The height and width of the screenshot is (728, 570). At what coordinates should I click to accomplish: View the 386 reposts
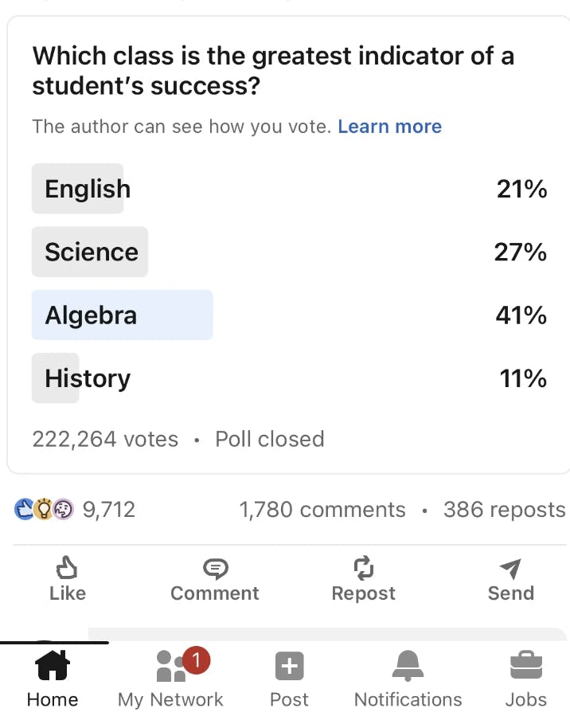[504, 510]
